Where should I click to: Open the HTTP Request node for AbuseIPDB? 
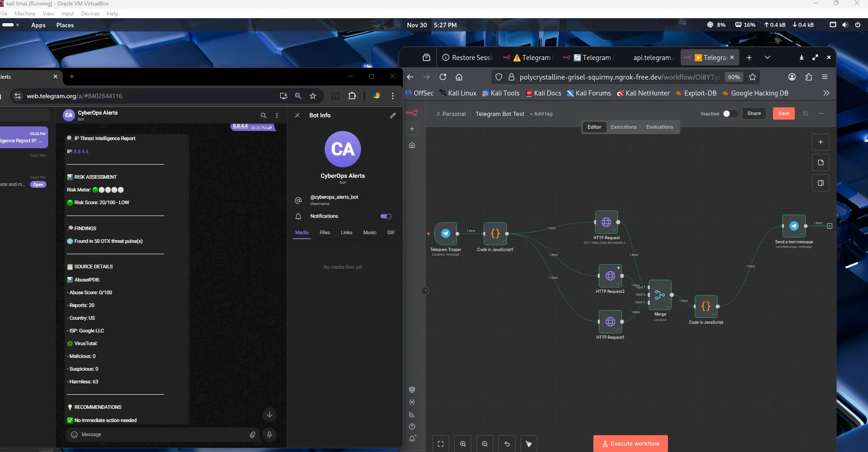tap(607, 222)
